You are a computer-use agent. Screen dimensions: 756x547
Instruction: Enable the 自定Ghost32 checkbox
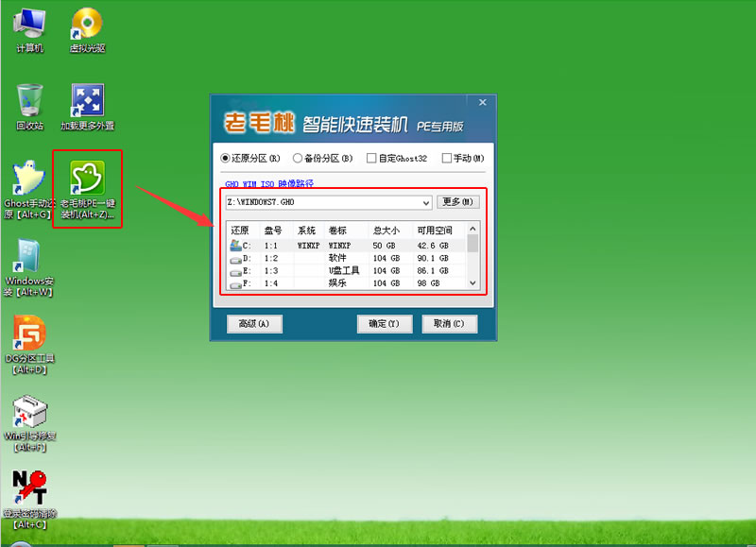click(x=371, y=158)
